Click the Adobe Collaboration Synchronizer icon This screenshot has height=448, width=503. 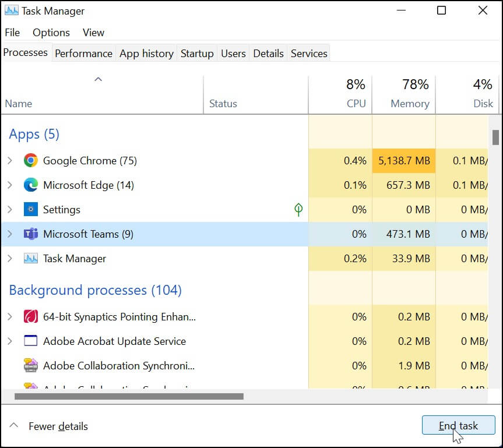point(31,365)
